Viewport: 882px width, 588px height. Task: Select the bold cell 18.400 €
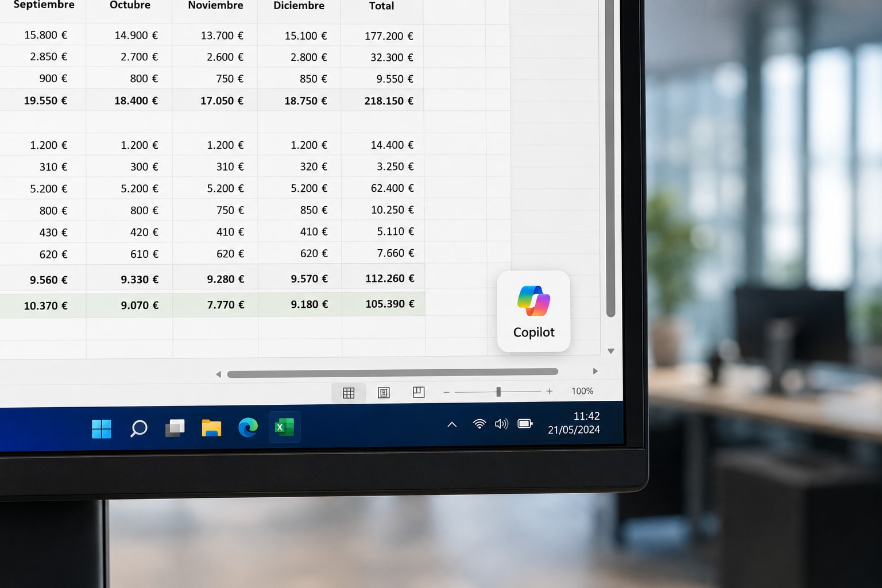coord(129,100)
